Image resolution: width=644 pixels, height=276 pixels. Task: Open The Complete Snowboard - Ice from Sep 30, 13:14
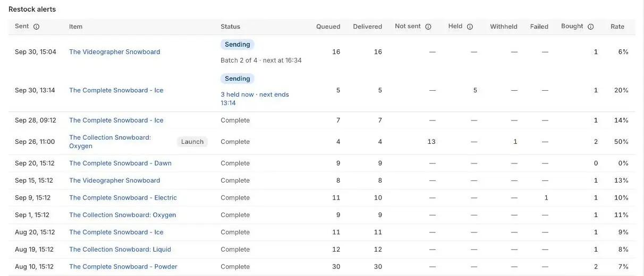click(116, 90)
